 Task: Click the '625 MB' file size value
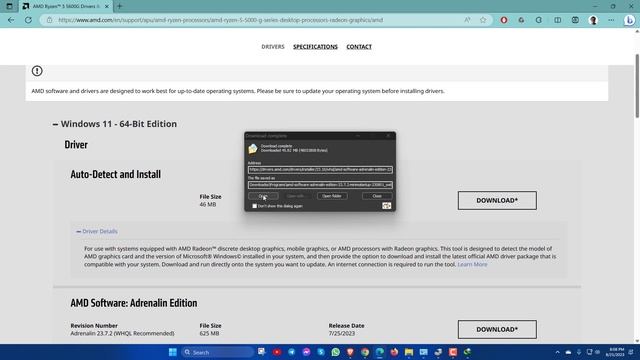209,333
